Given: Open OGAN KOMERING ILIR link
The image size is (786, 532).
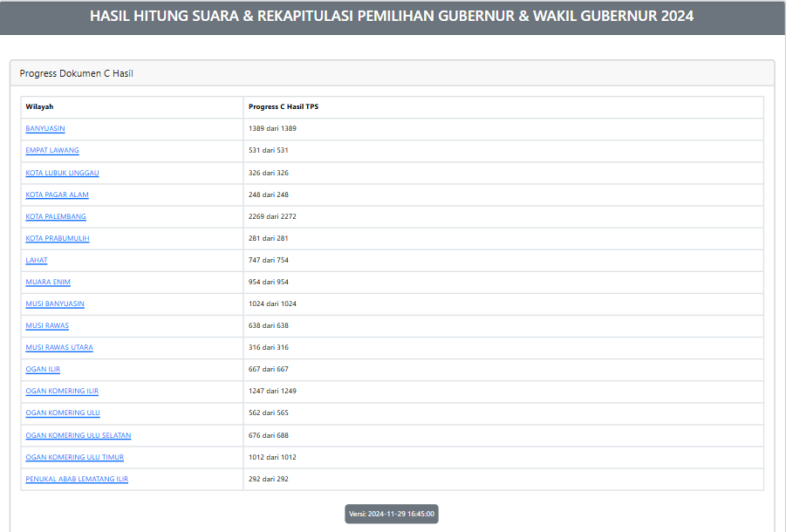Looking at the screenshot, I should [x=62, y=391].
